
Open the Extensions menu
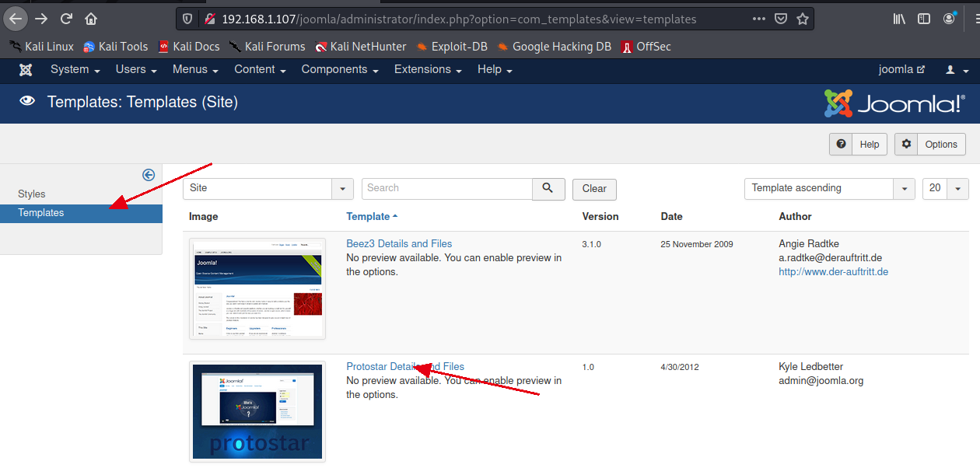tap(428, 69)
